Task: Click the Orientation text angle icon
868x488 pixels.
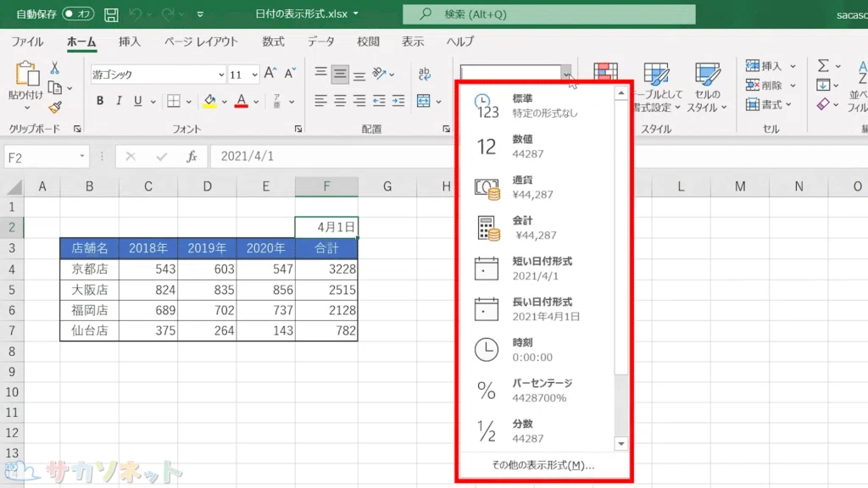Action: click(x=379, y=74)
